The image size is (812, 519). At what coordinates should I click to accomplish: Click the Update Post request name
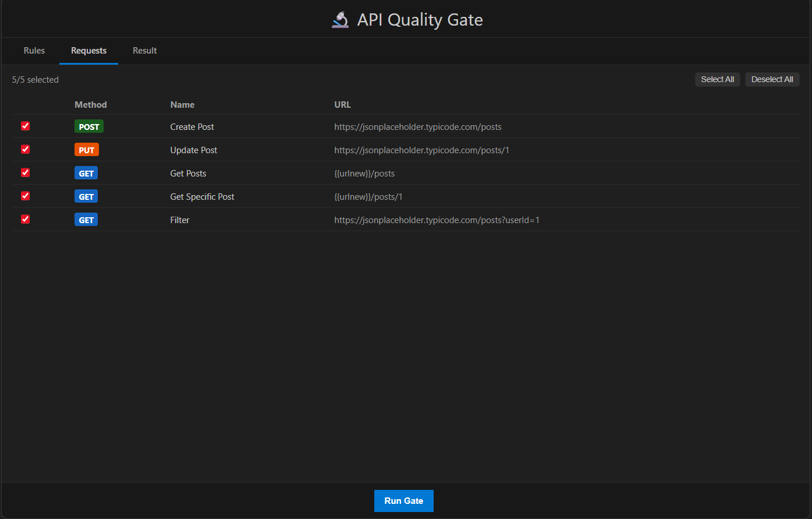point(194,150)
